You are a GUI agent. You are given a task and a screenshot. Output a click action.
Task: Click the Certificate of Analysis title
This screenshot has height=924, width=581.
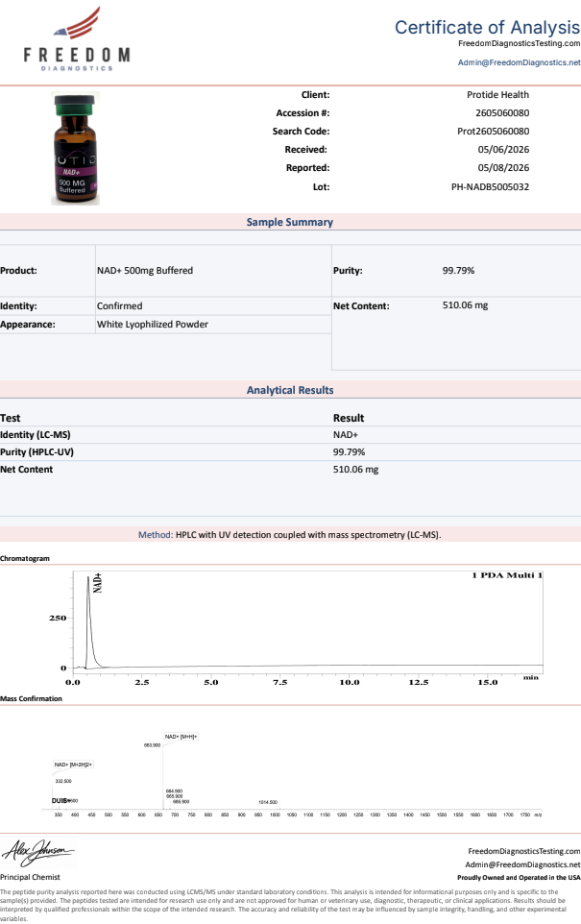tap(487, 27)
